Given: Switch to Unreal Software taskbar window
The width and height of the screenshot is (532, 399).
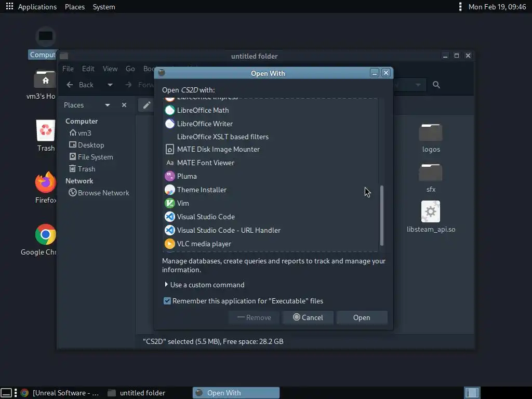Looking at the screenshot, I should click(60, 393).
